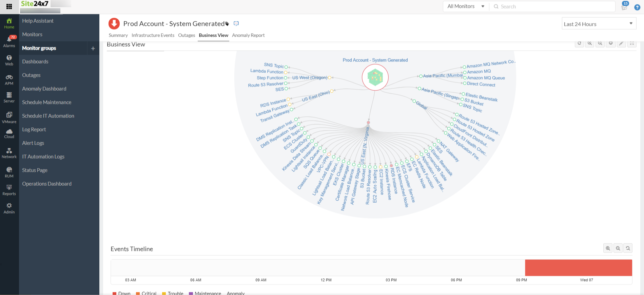Zoom in on Events Timeline
Screen dimensions: 644x295
608,248
